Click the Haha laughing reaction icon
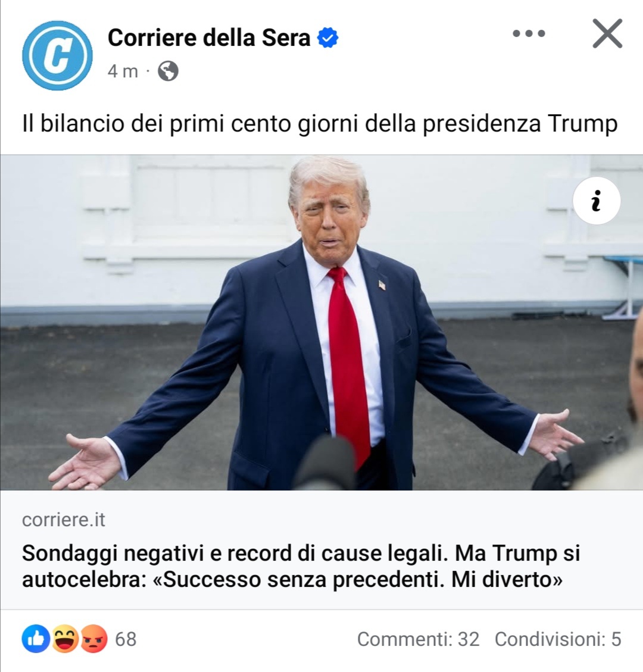The height and width of the screenshot is (672, 643). pyautogui.click(x=65, y=639)
